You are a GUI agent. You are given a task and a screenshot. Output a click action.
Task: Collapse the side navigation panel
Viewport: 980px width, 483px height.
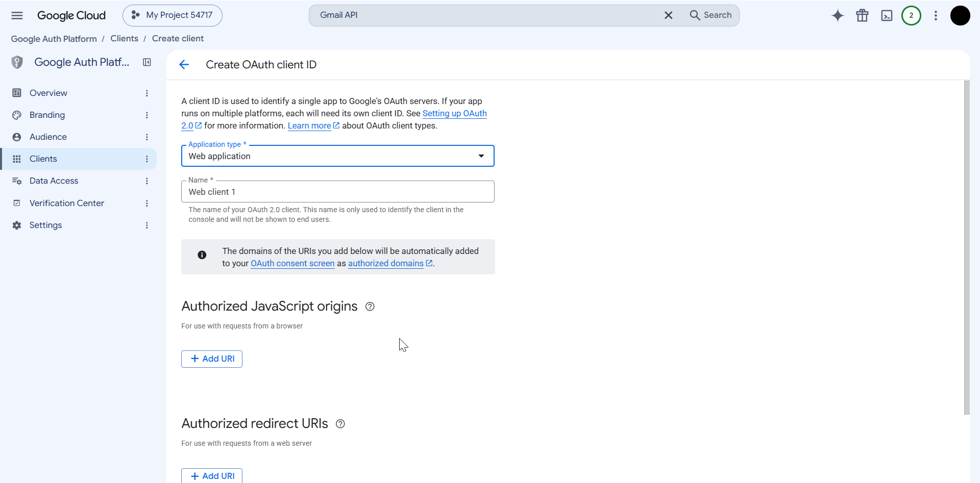(147, 62)
